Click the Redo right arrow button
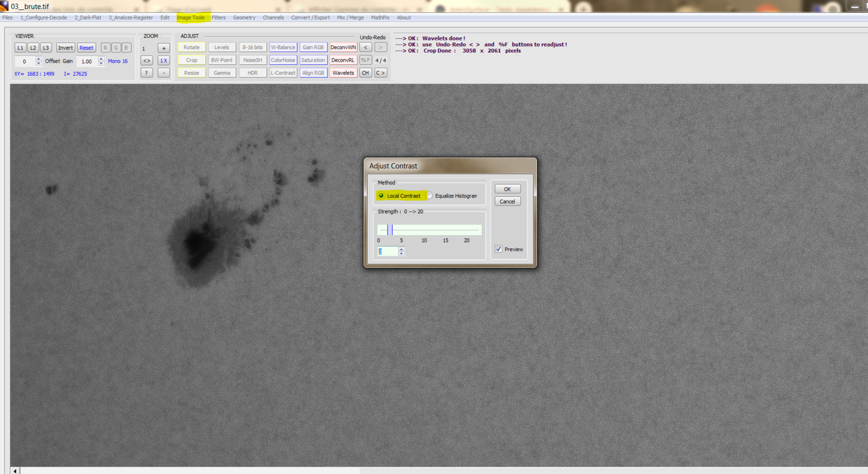The height and width of the screenshot is (474, 868). pos(381,47)
